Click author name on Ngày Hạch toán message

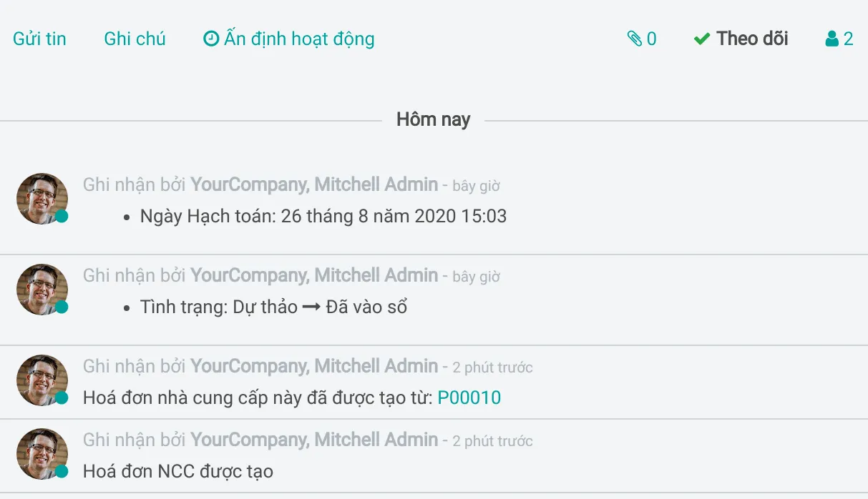click(313, 184)
